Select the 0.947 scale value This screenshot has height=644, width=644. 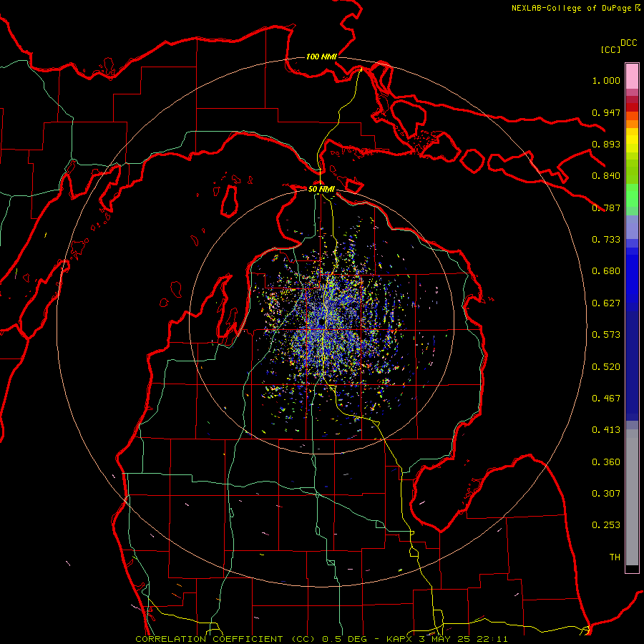[606, 112]
